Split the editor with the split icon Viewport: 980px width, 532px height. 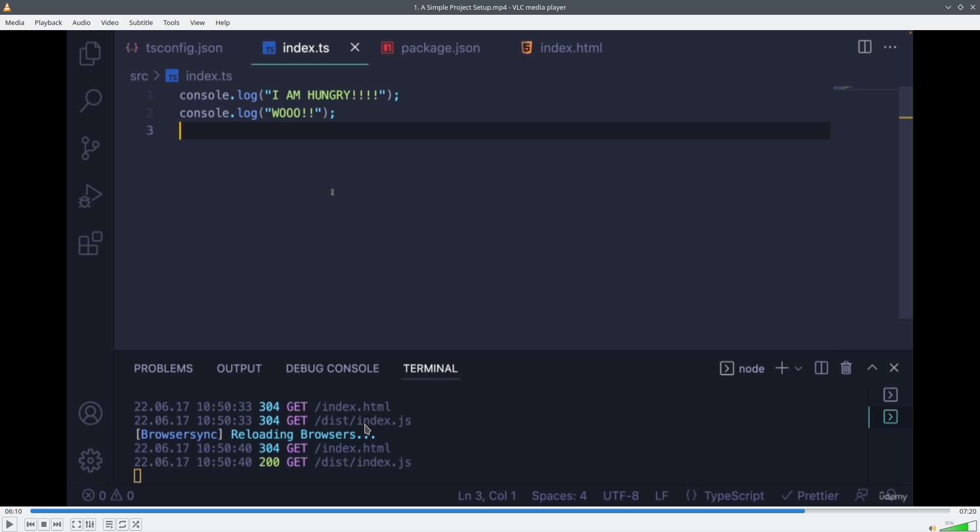pyautogui.click(x=865, y=47)
